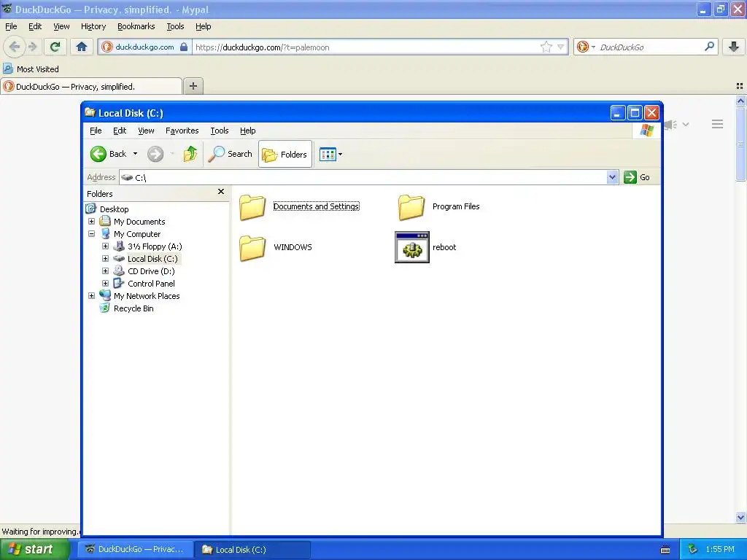Open the Explorer Tools menu
The width and height of the screenshot is (747, 560).
(219, 131)
